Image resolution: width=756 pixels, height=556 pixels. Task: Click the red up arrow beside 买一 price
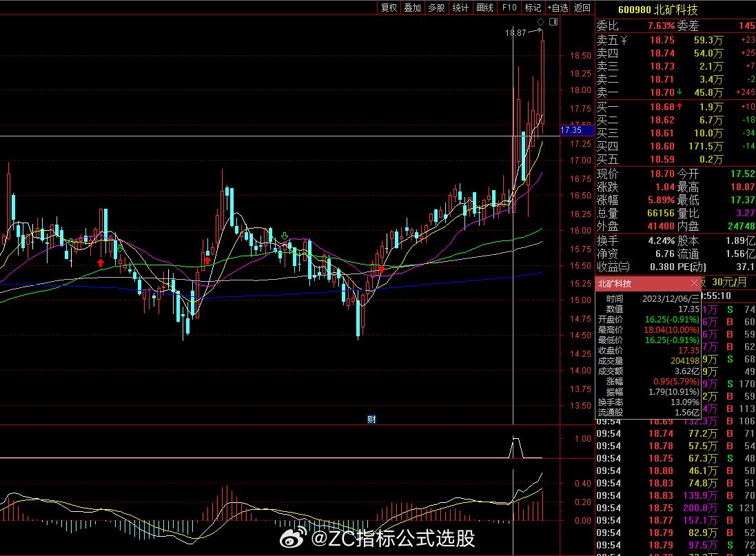680,107
